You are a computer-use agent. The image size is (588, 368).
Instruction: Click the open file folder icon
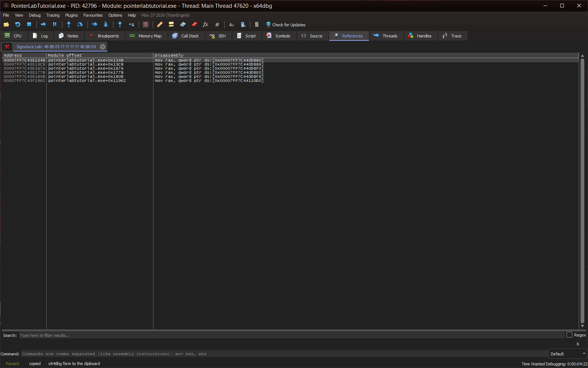6,24
